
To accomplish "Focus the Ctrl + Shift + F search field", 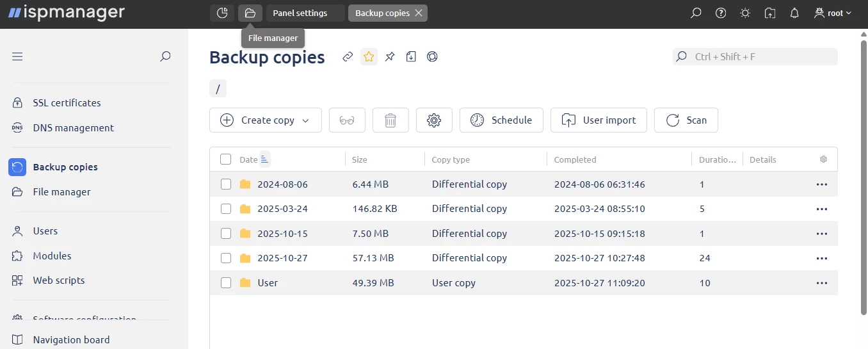I will 755,56.
